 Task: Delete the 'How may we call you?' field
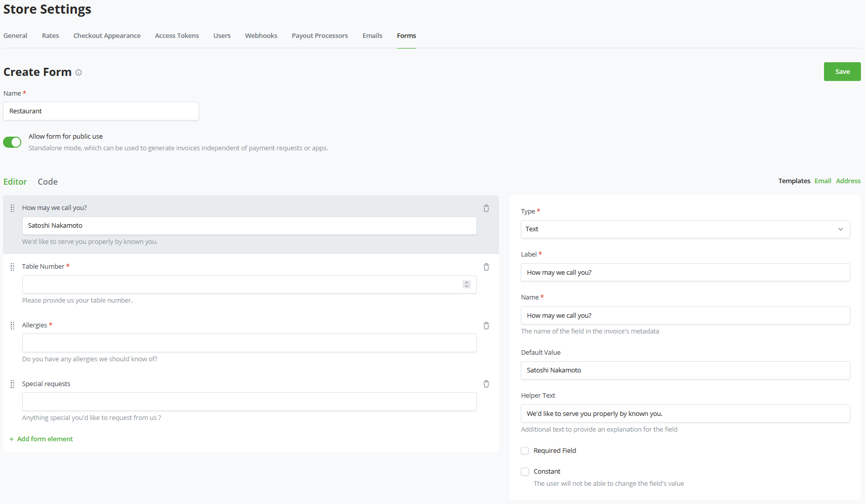pos(486,208)
